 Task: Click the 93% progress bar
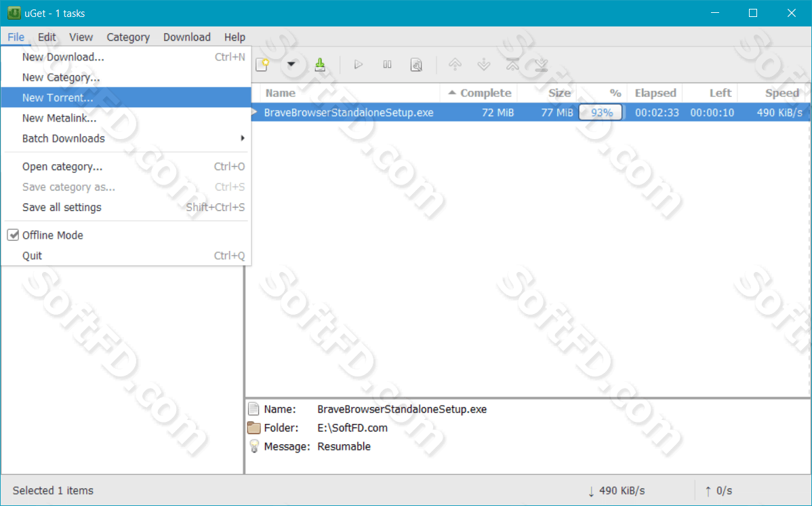601,113
